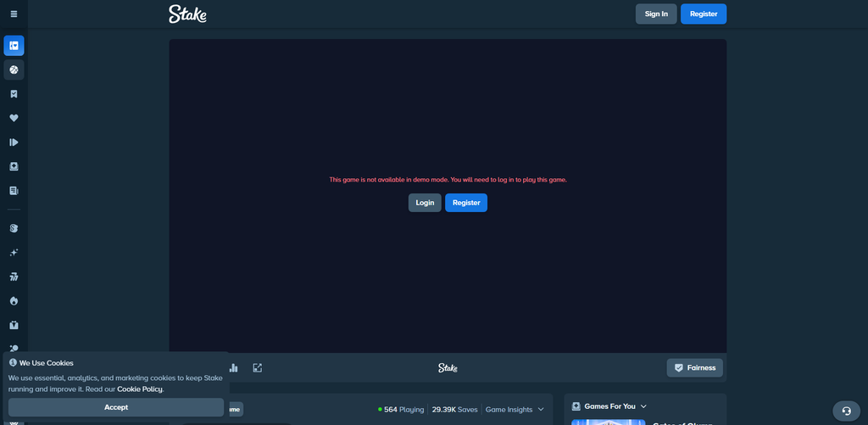The width and height of the screenshot is (868, 425).
Task: Accept the cookies notice
Action: [116, 407]
